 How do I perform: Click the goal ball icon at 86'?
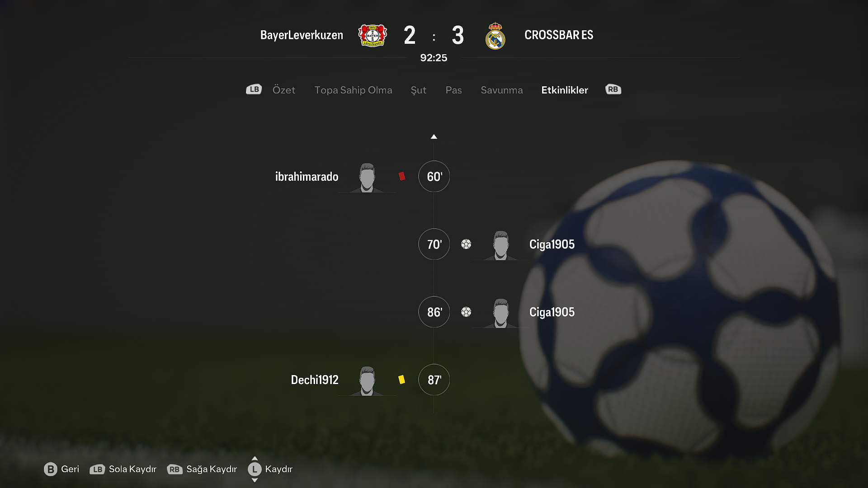pos(466,312)
